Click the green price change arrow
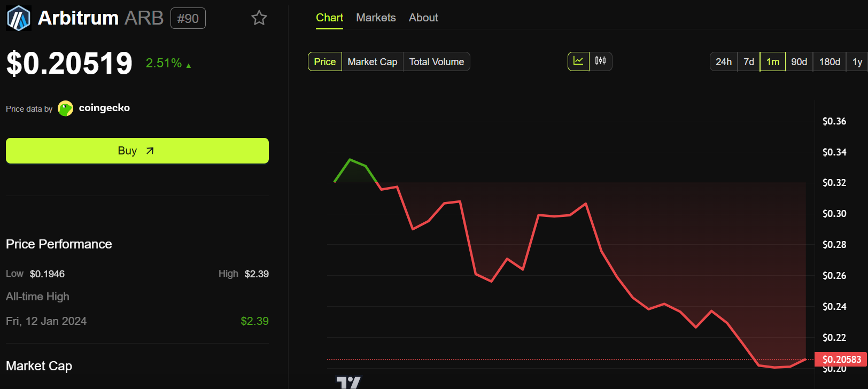 [189, 66]
